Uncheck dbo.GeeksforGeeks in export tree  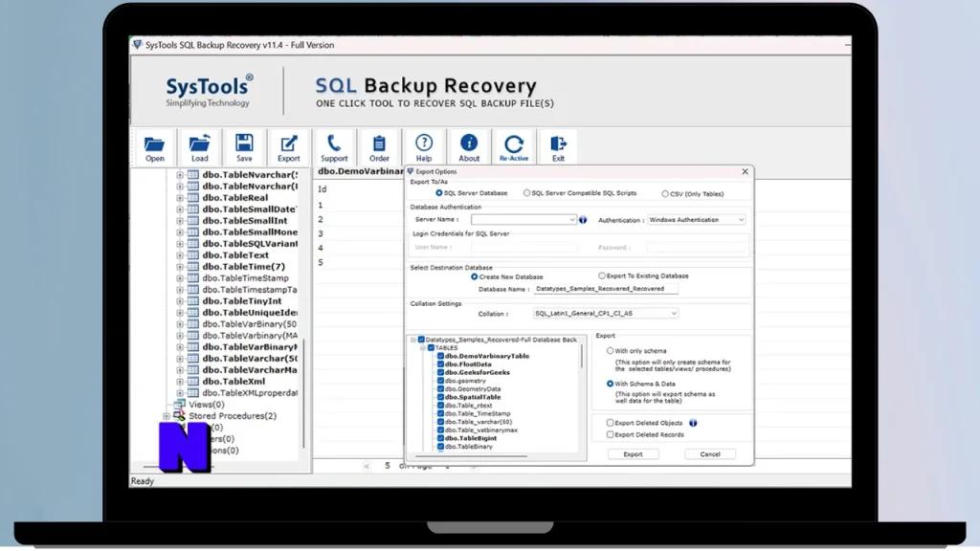pos(440,372)
